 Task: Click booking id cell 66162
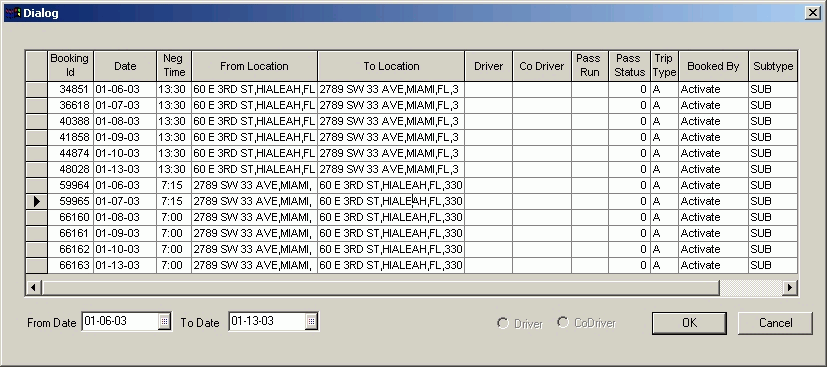point(71,249)
